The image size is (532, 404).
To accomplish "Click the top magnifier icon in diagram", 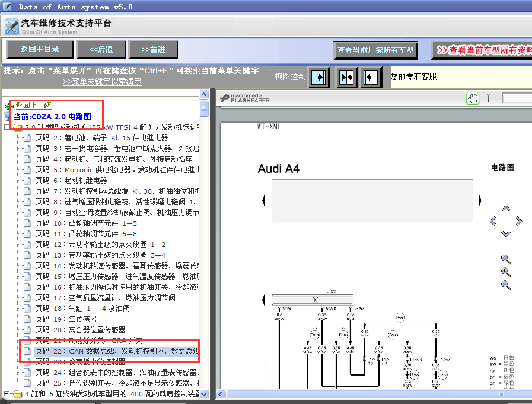I will [x=505, y=259].
